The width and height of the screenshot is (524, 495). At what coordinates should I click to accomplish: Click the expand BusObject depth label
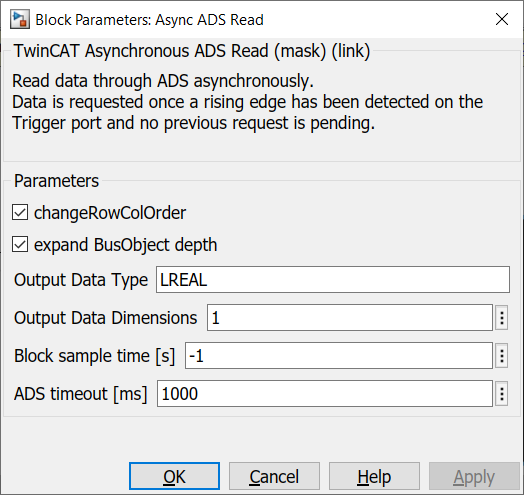coord(126,245)
